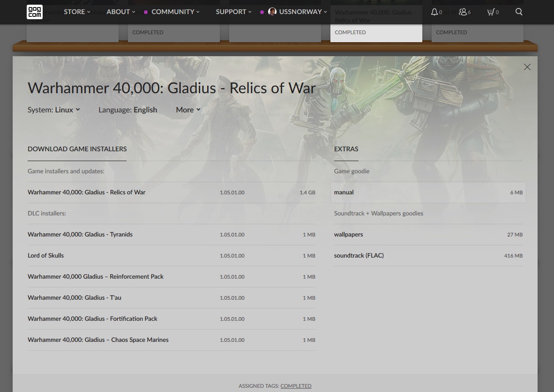
Task: Download the Gladius - T'au DLC installer
Action: click(172, 298)
